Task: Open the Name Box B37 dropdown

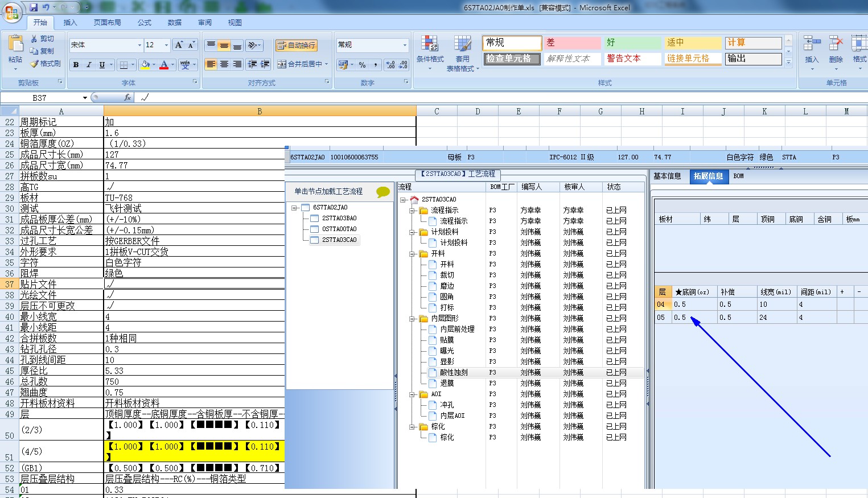Action: pyautogui.click(x=85, y=98)
